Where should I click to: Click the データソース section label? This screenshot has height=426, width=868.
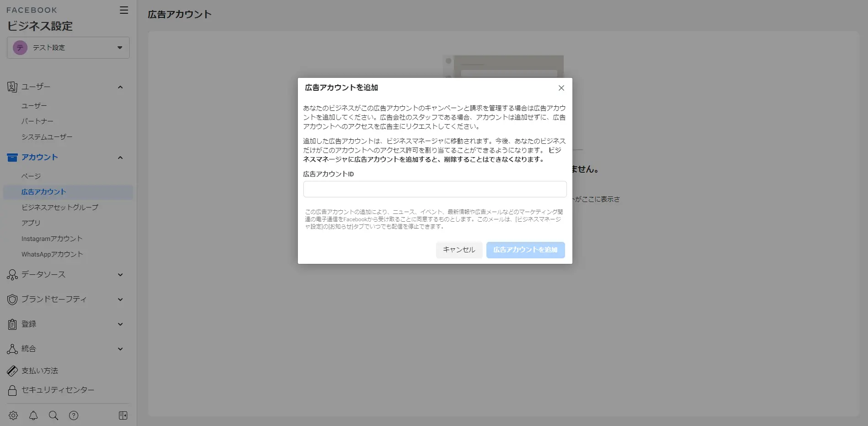click(43, 275)
